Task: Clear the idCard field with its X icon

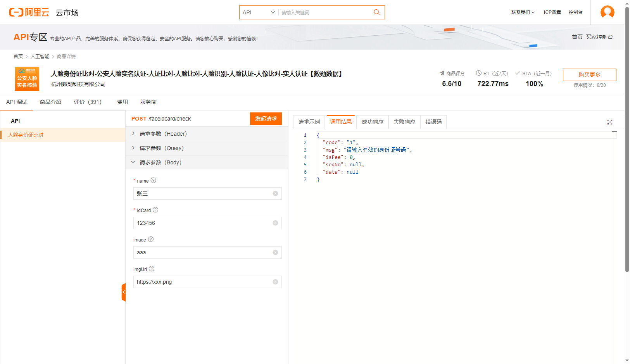Action: 275,223
